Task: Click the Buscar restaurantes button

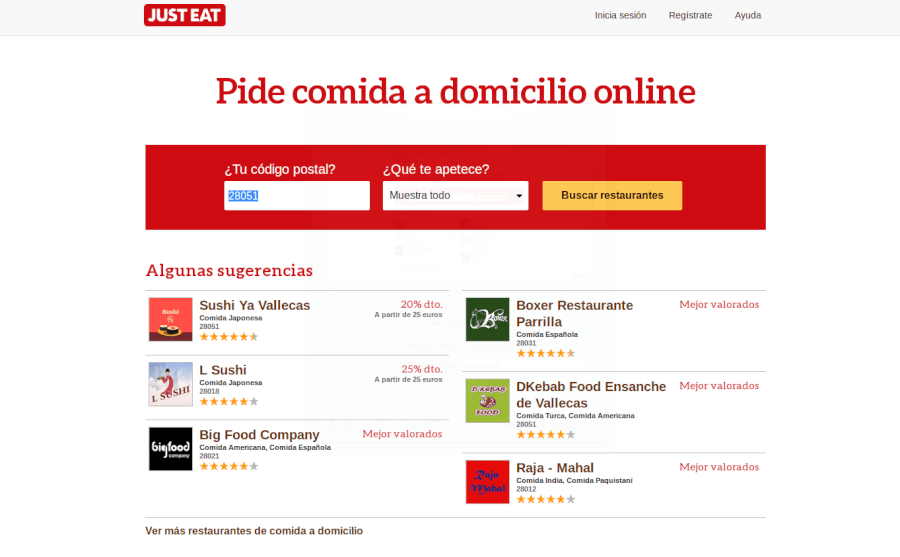Action: pos(612,196)
